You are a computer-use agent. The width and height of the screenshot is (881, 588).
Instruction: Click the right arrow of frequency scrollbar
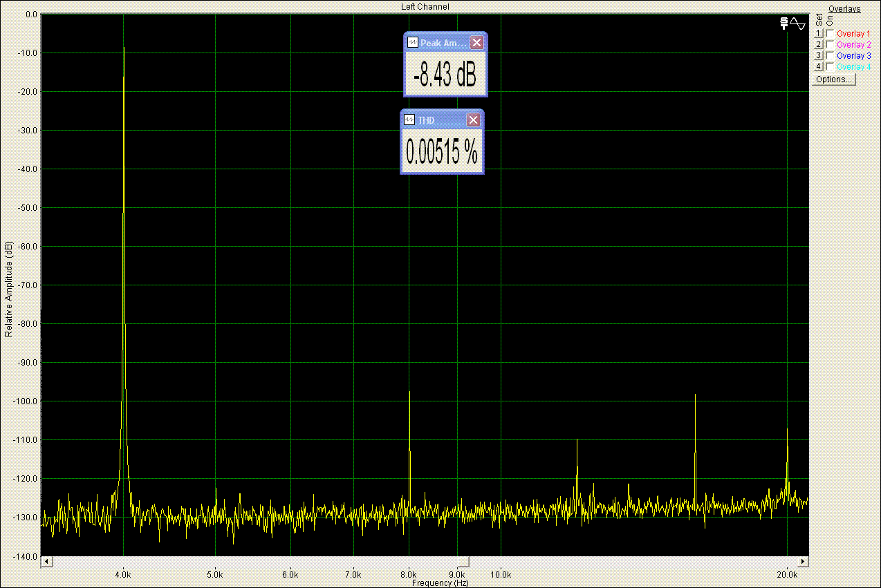tap(803, 561)
